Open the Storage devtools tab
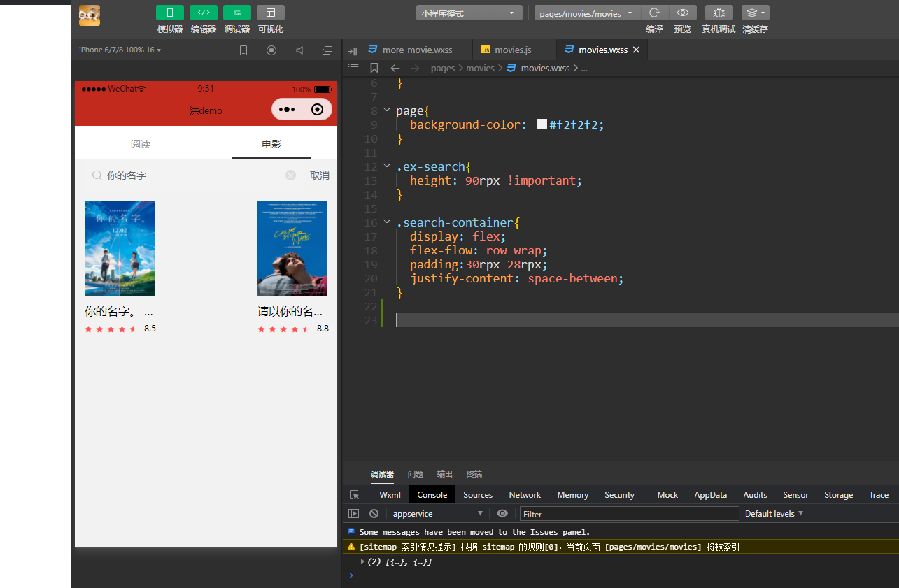Viewport: 899px width, 588px height. tap(838, 495)
